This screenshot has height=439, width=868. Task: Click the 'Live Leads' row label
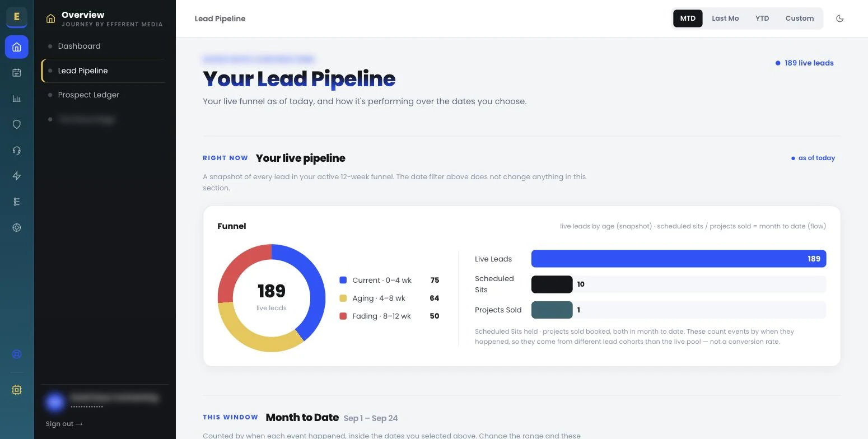(x=493, y=259)
